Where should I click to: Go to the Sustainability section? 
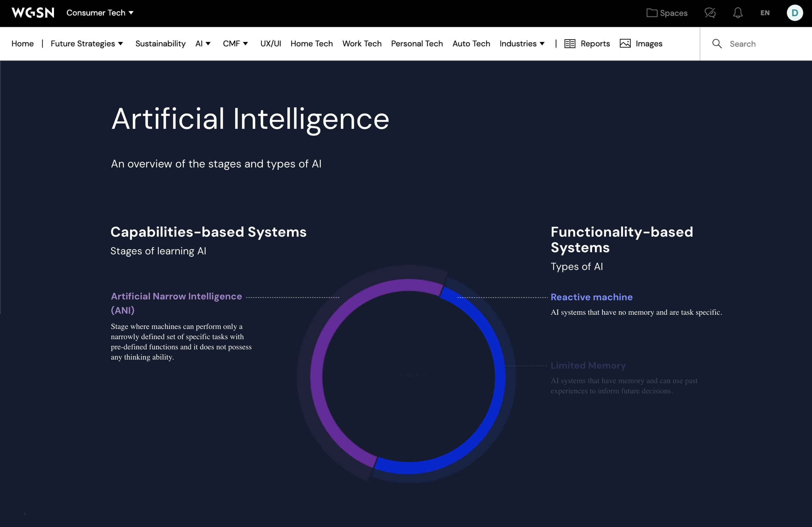(160, 43)
